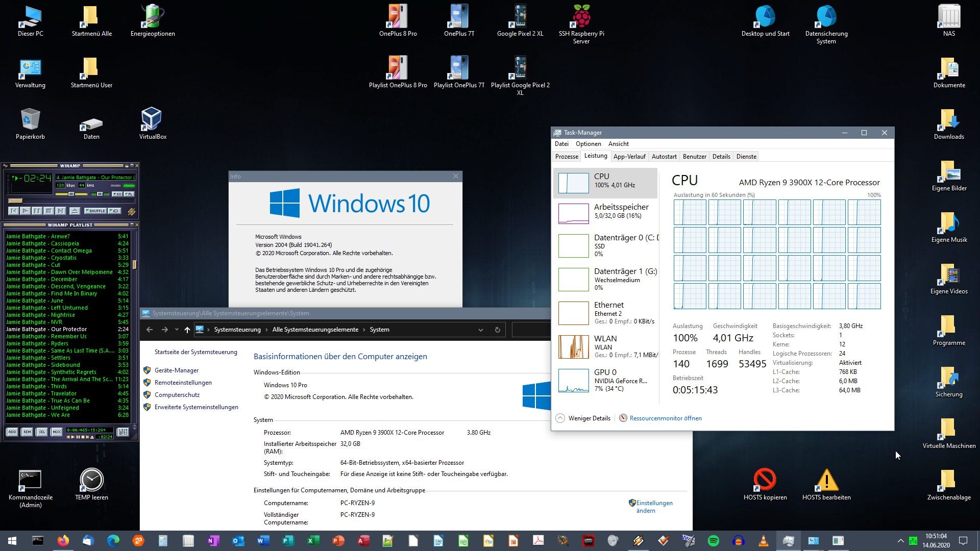Click up-level arrow in System window

[x=187, y=330]
